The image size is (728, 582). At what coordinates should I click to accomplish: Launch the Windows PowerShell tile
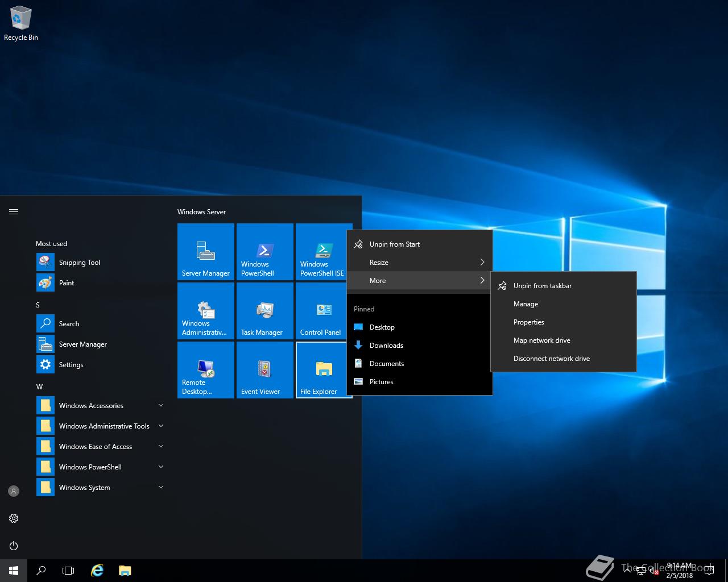(x=265, y=252)
